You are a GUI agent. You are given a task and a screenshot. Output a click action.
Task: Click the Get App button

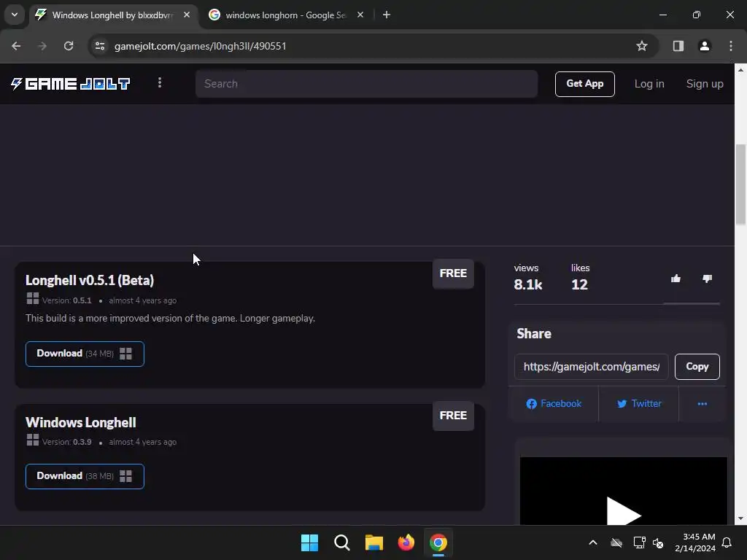[584, 84]
